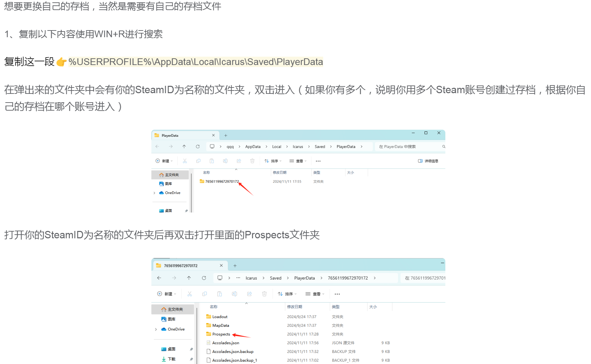Click Up arrow in 76561199672970172 window
591x364 pixels.
point(189,278)
